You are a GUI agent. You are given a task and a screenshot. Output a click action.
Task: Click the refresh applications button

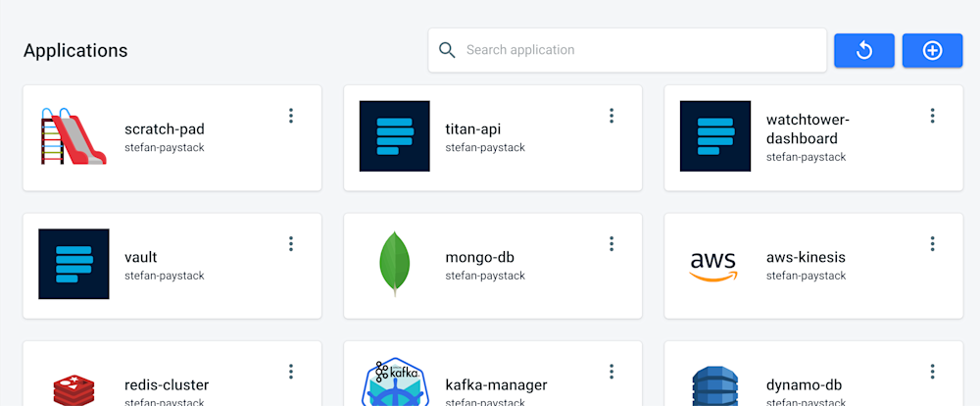pos(863,50)
